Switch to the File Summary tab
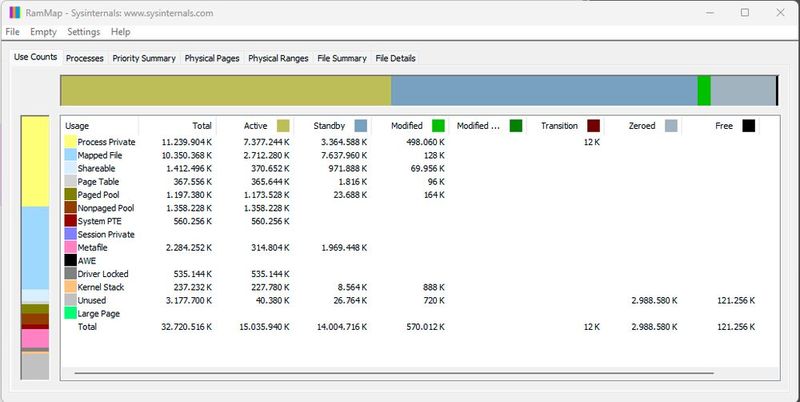 342,58
